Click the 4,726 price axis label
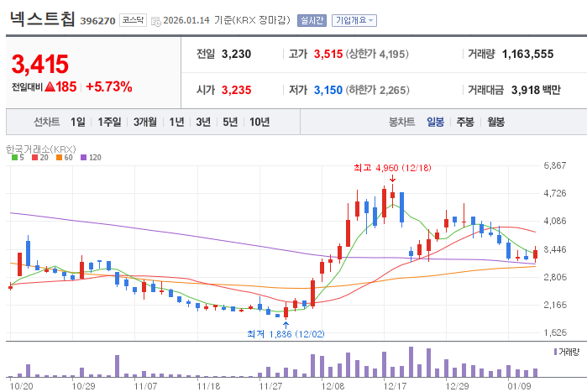The height and width of the screenshot is (392, 587). pos(555,193)
